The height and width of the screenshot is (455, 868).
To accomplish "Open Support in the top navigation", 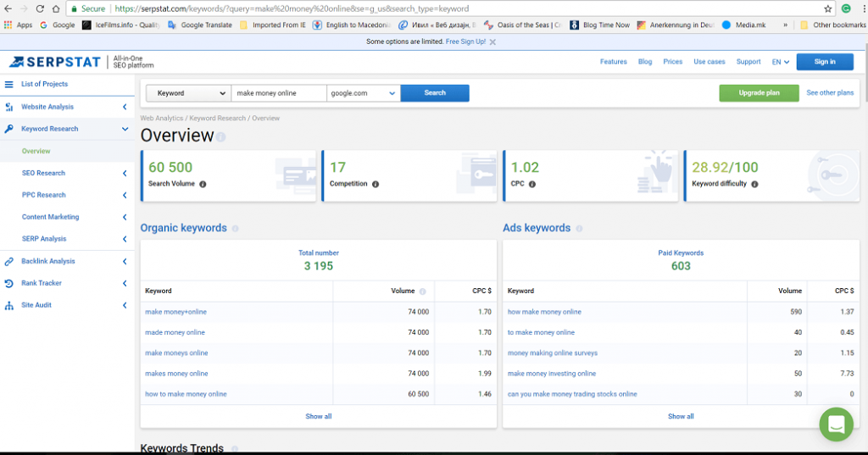I will (748, 62).
